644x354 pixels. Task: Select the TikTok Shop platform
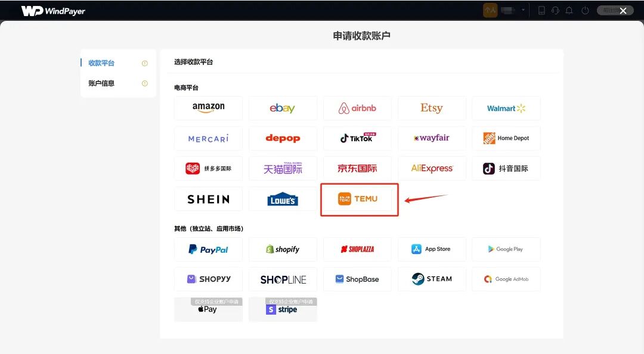pos(357,138)
